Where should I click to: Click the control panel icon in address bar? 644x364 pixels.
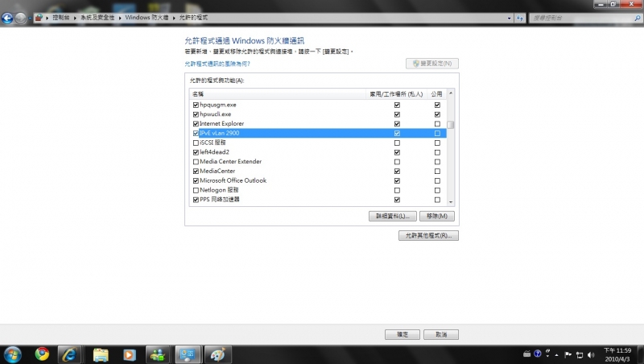[x=39, y=18]
